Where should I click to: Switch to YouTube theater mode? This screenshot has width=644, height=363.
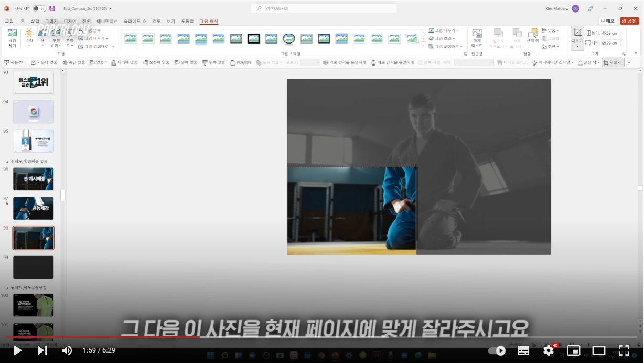[x=599, y=350]
